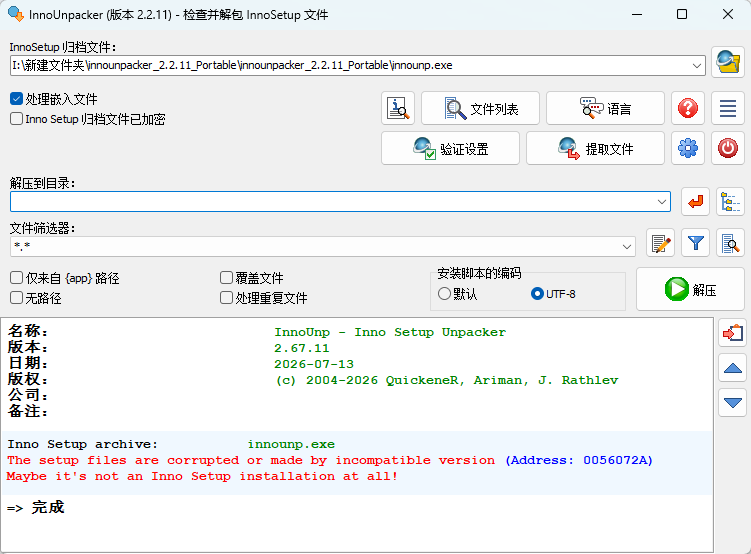Image resolution: width=751 pixels, height=554 pixels.
Task: Expand 解压到目录 dropdown arrow
Action: coord(662,202)
